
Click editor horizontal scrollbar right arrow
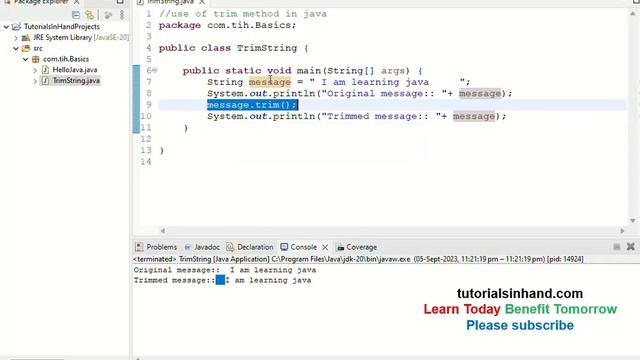tap(622, 231)
